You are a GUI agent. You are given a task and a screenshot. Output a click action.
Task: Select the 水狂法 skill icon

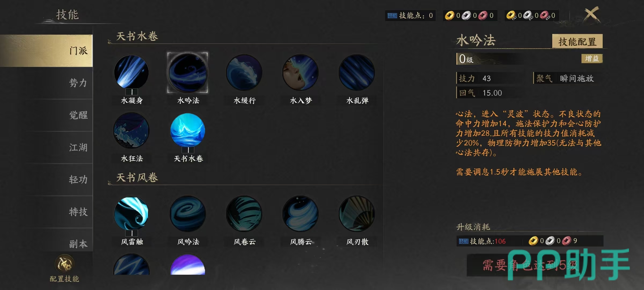point(131,130)
